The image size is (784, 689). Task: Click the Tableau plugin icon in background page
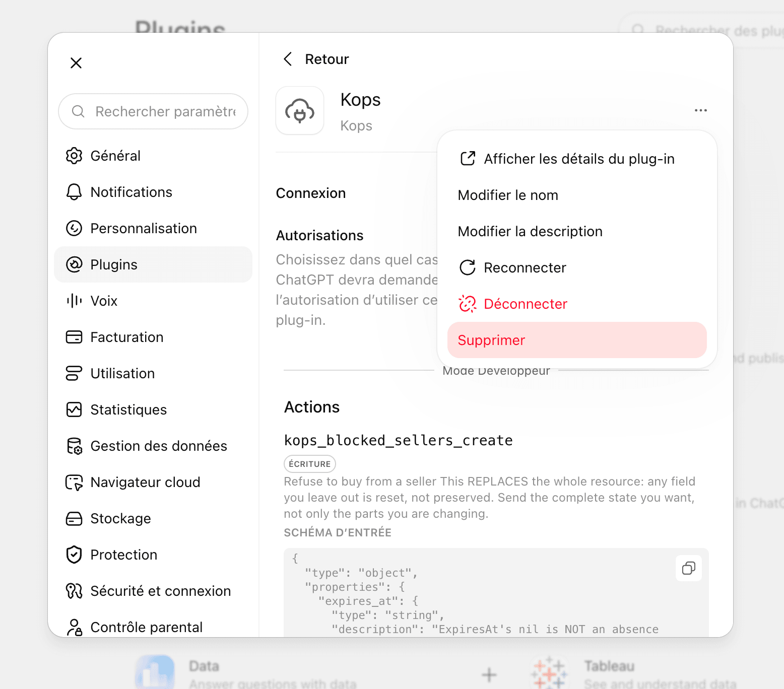pyautogui.click(x=549, y=672)
